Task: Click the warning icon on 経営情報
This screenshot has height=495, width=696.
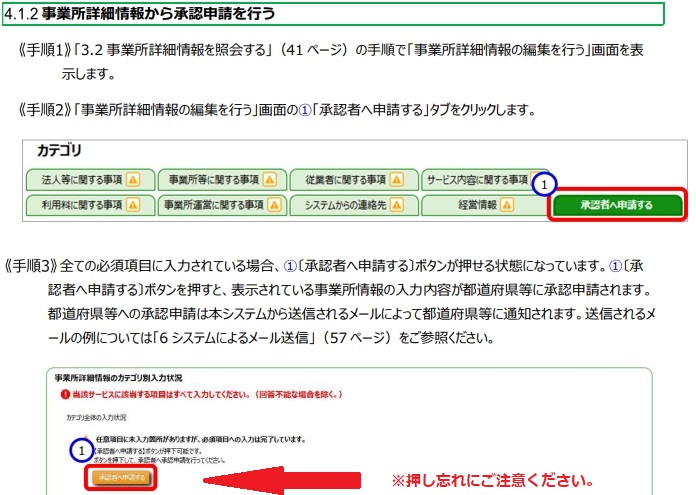Action: (506, 205)
